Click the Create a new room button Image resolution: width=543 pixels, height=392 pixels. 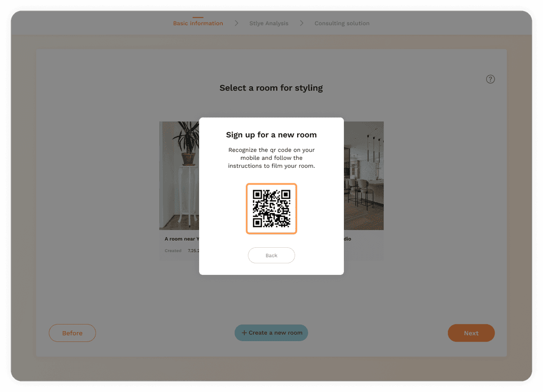(271, 333)
